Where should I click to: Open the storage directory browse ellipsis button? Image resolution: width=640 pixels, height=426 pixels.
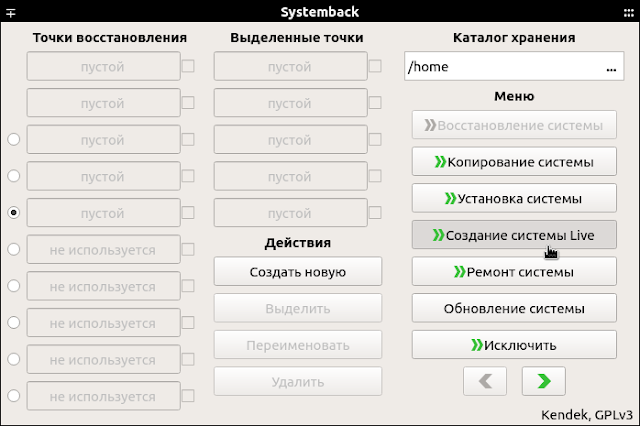point(611,67)
